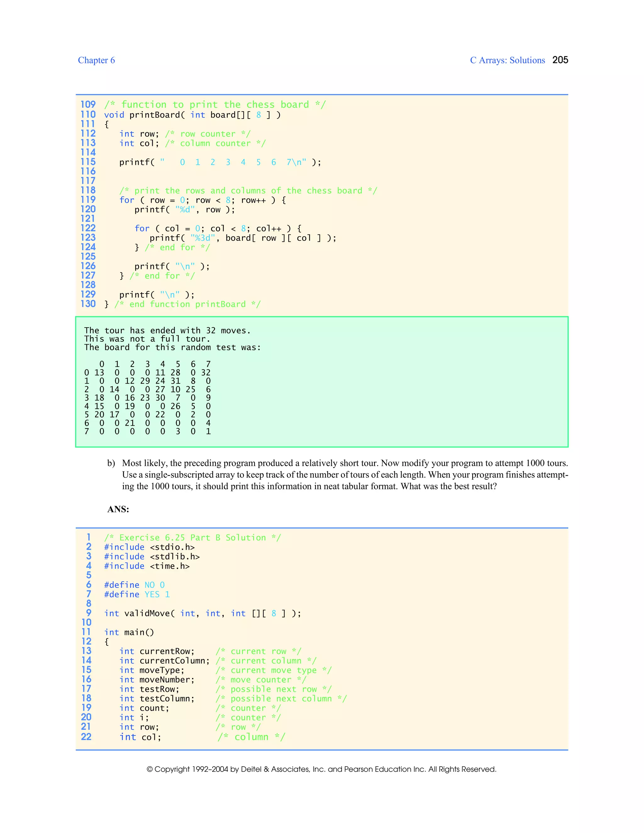Image resolution: width=644 pixels, height=833 pixels.
Task: Click 'The board for this random test was:'
Action: 172,347
